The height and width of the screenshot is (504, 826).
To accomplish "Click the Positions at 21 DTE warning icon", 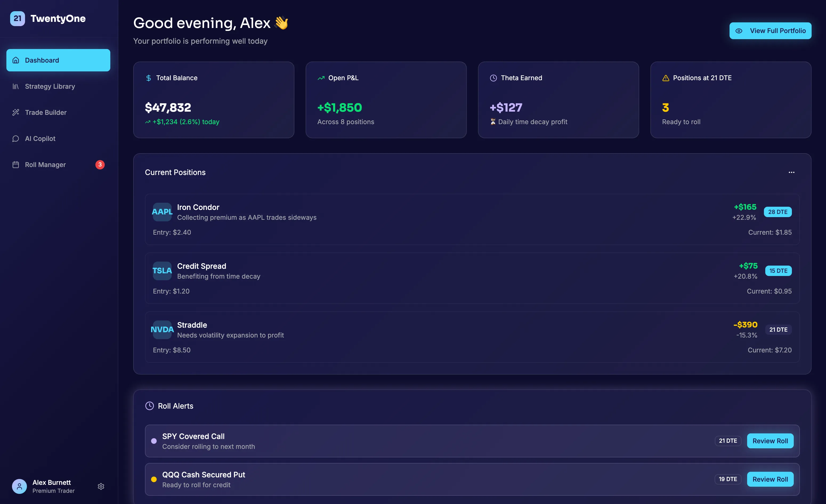I will (x=666, y=78).
